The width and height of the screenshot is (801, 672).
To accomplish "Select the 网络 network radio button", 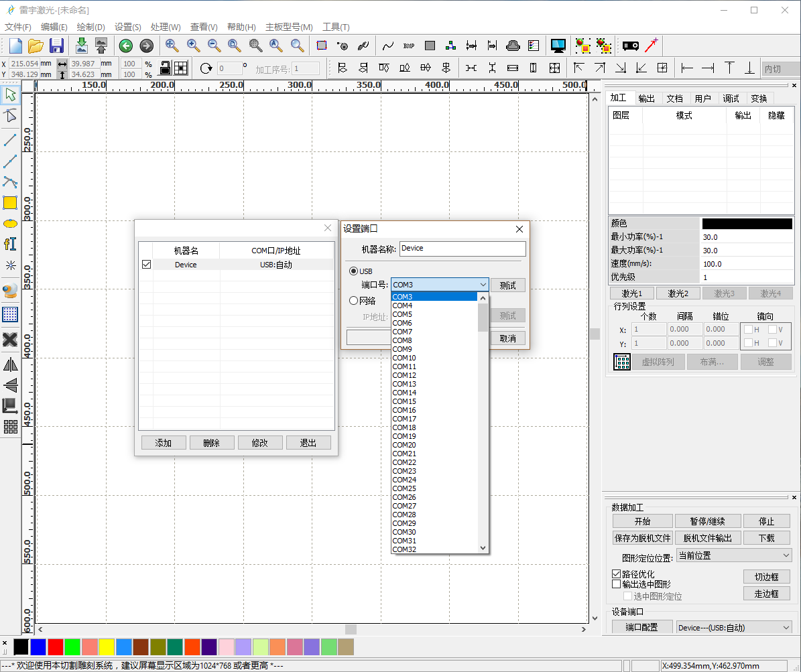I will tap(353, 301).
